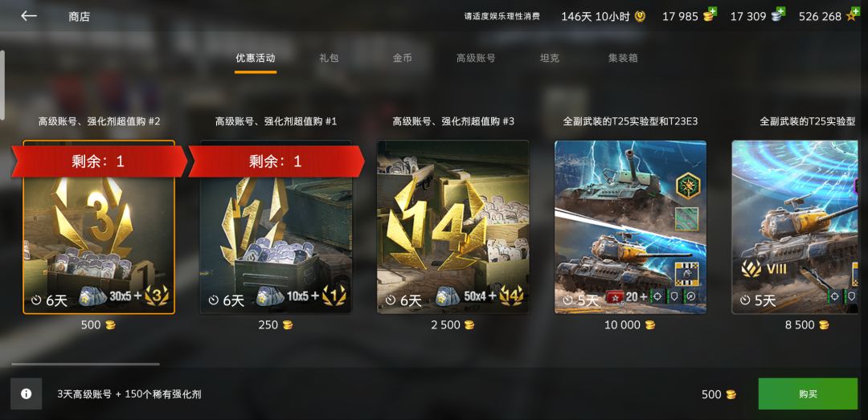868x420 pixels.
Task: Select the 超值购 #2 offer card
Action: [99, 227]
